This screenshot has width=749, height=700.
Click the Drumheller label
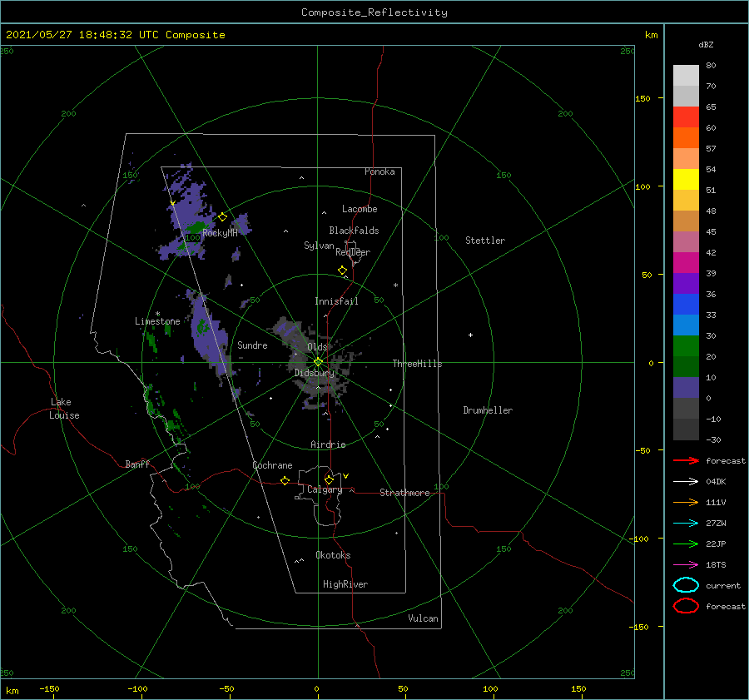[488, 410]
